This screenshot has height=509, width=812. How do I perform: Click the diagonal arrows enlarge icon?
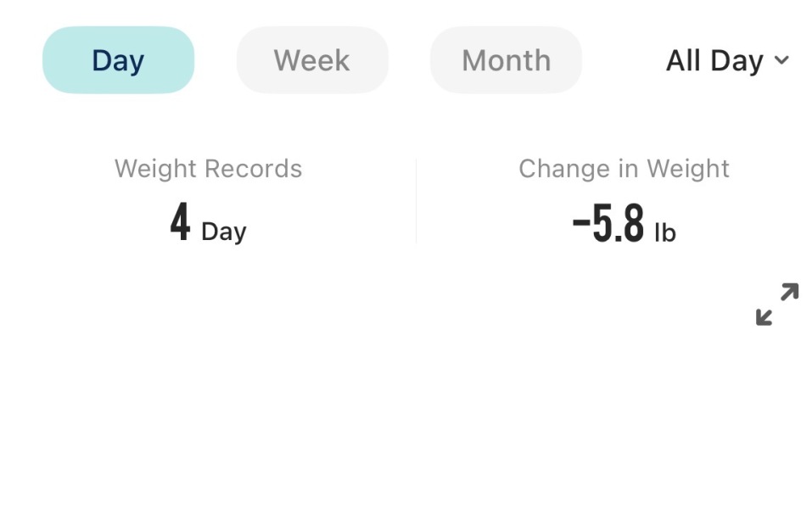[x=776, y=305]
